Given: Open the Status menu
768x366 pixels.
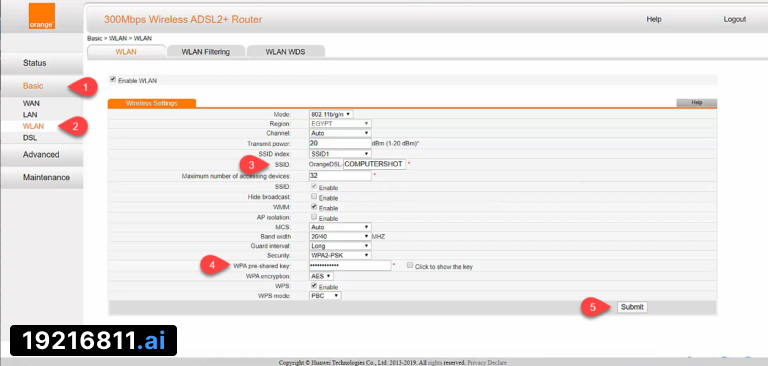Looking at the screenshot, I should pyautogui.click(x=35, y=63).
